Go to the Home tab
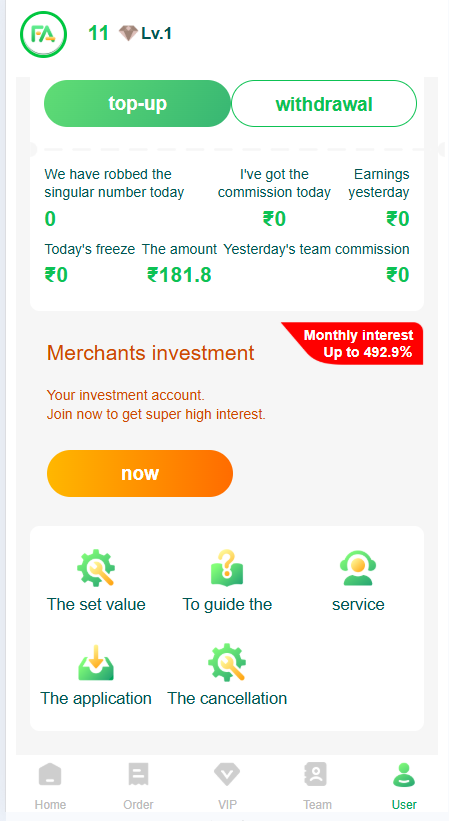The width and height of the screenshot is (449, 821). tap(50, 786)
